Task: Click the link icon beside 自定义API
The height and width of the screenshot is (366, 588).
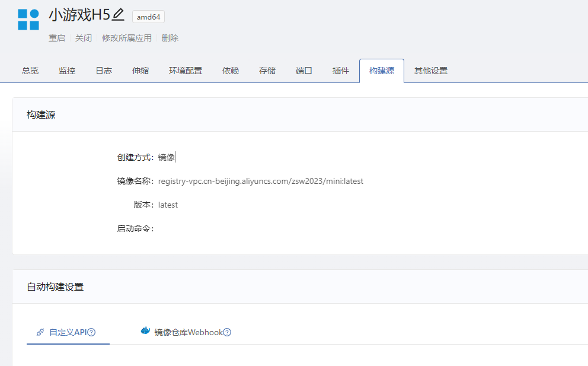Action: pyautogui.click(x=40, y=332)
